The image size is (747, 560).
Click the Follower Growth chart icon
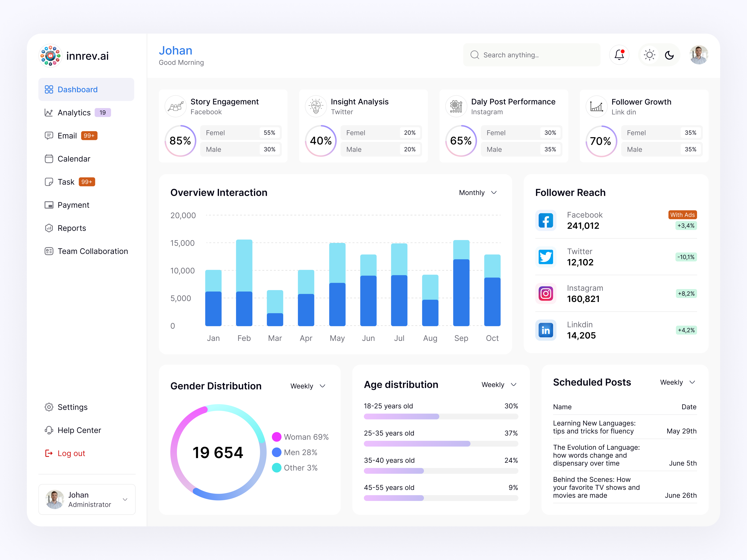tap(596, 107)
